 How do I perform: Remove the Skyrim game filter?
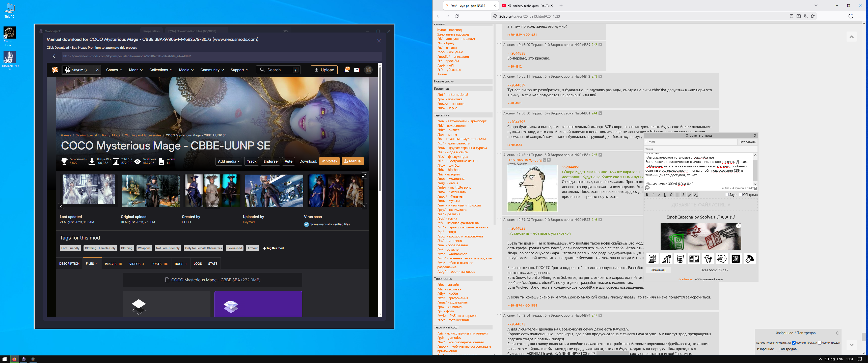pyautogui.click(x=97, y=70)
